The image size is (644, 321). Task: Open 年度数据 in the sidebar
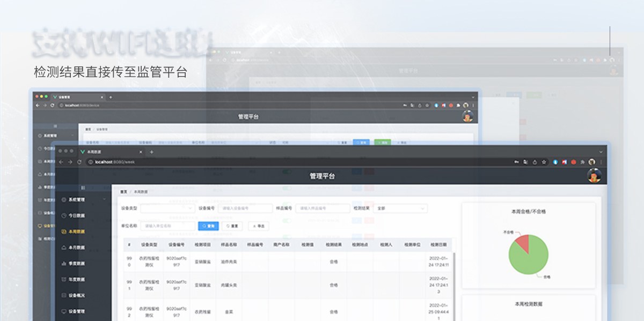(76, 279)
